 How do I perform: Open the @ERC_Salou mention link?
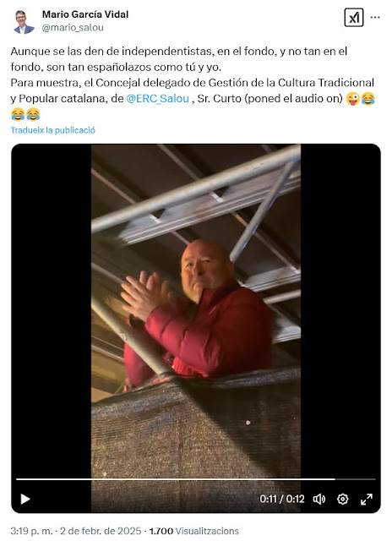tap(157, 99)
